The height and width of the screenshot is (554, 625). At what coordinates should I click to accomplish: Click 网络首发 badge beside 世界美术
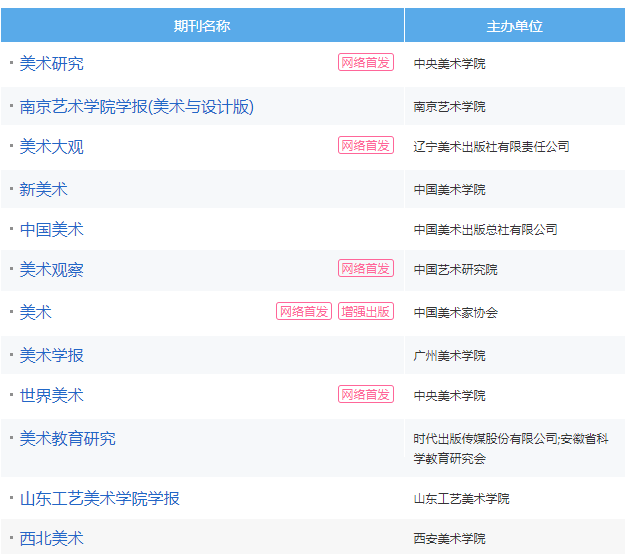(366, 394)
